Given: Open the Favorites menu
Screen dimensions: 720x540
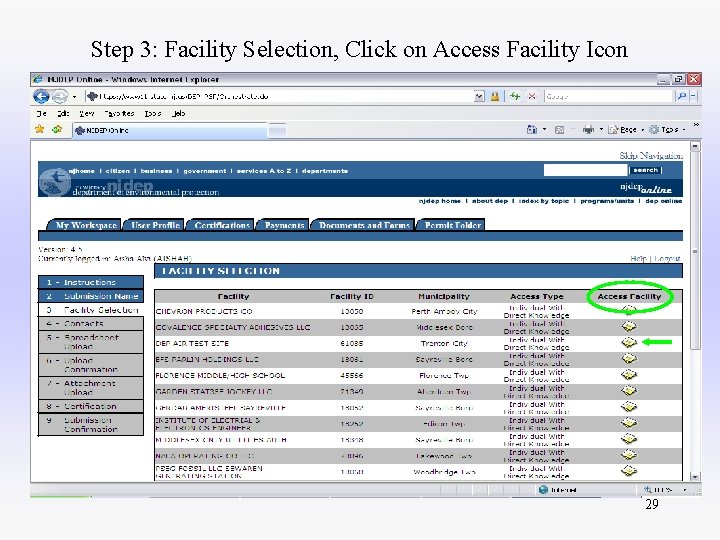Looking at the screenshot, I should (119, 113).
